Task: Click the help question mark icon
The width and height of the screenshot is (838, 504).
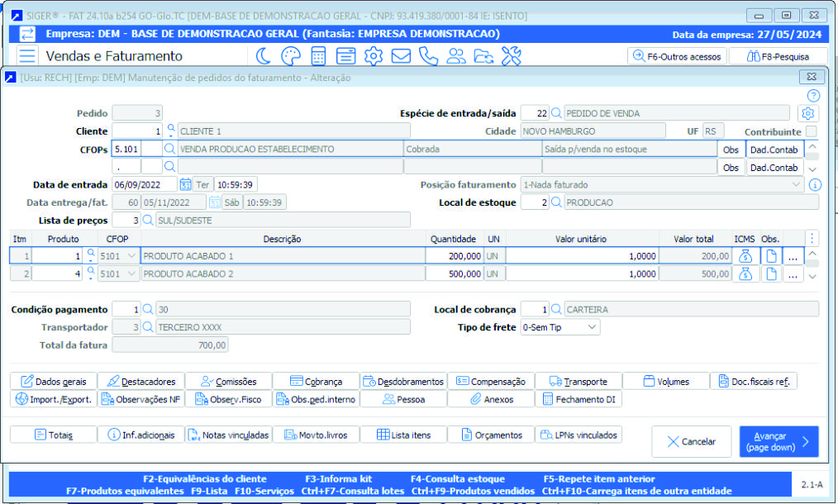Action: 813,95
